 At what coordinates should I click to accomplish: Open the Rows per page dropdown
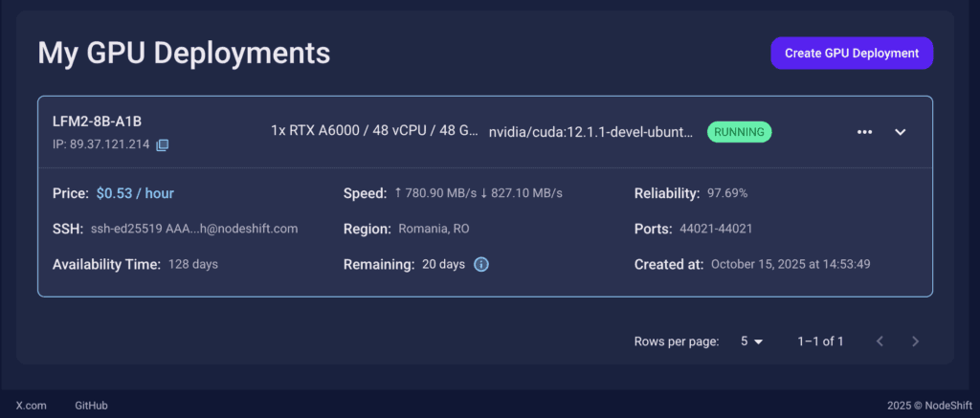click(752, 341)
